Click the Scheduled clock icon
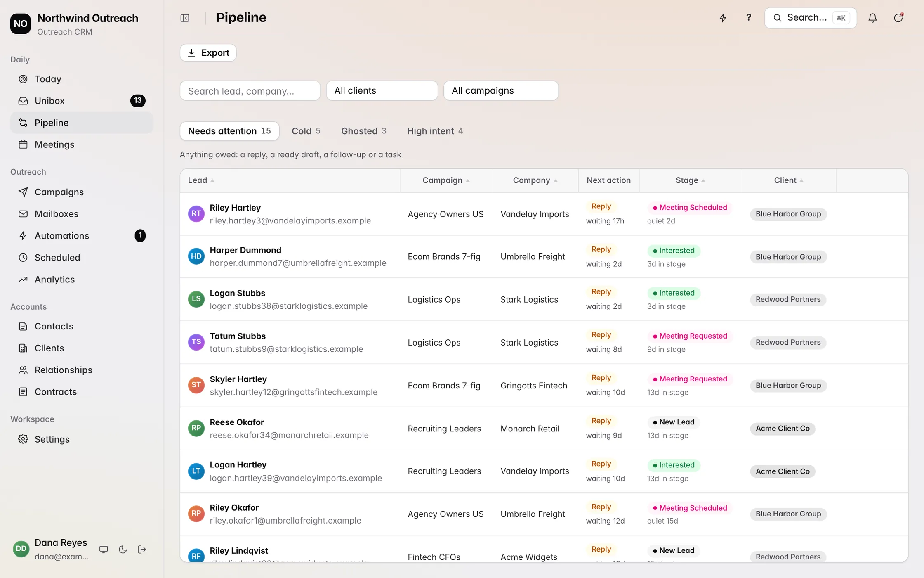 click(x=23, y=258)
